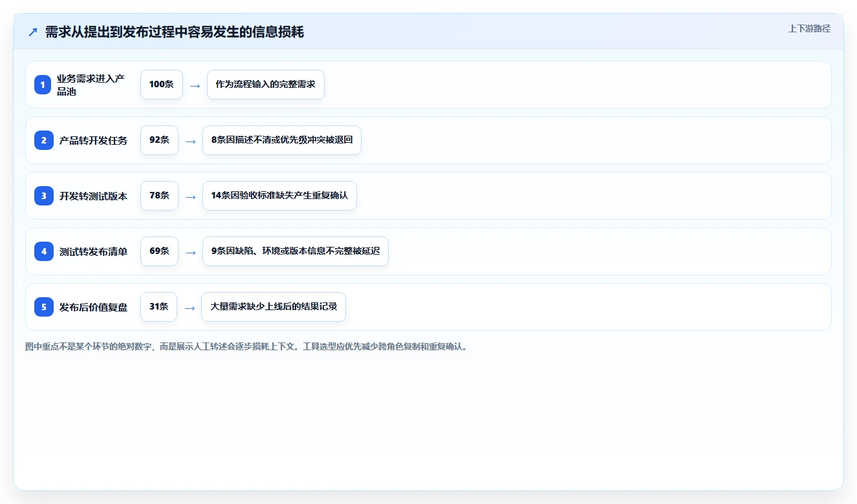The image size is (857, 504).
Task: Click the title 需求从提出到发布过程中容易发生的信息损耗
Action: click(x=175, y=32)
